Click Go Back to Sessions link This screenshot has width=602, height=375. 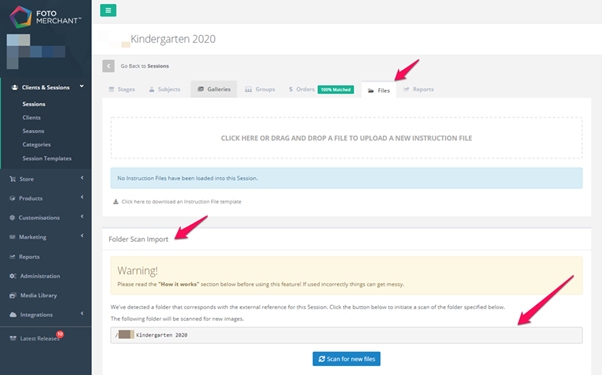[145, 66]
